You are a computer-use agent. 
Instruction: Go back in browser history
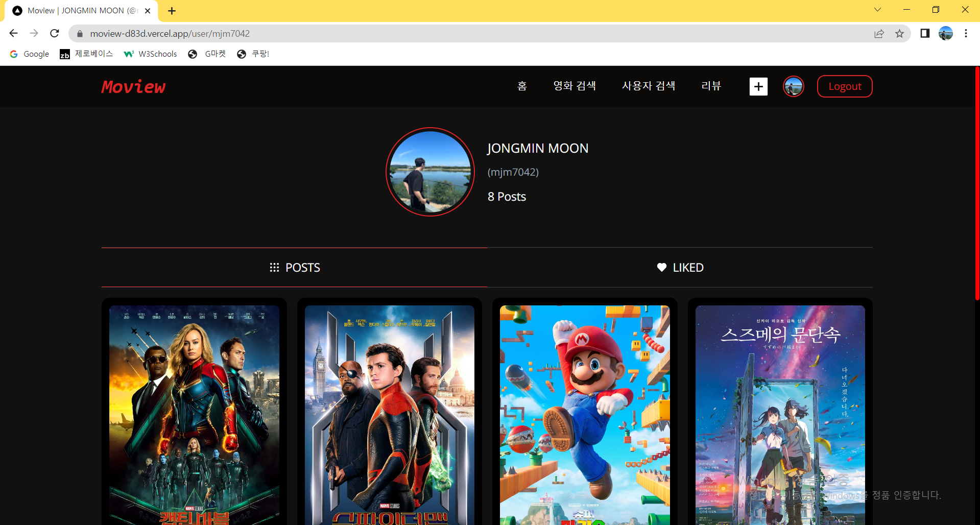point(14,33)
